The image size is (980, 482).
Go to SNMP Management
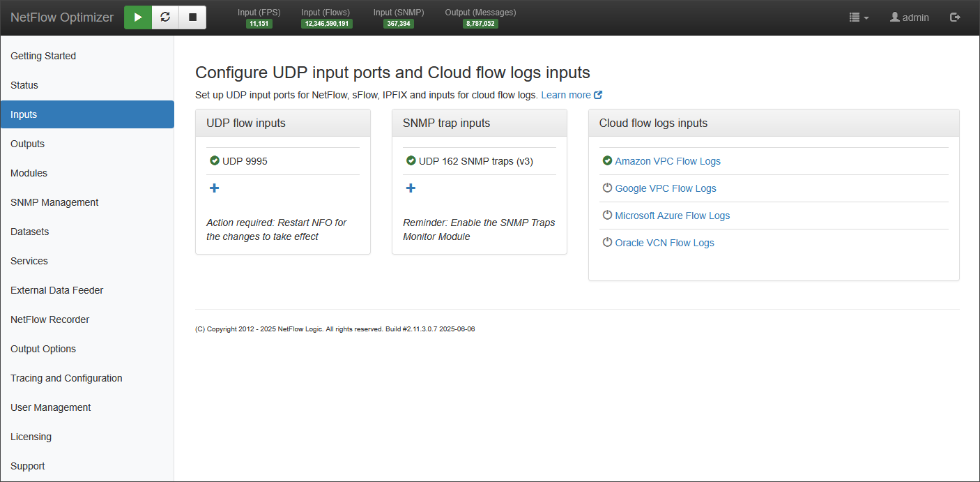pyautogui.click(x=87, y=202)
